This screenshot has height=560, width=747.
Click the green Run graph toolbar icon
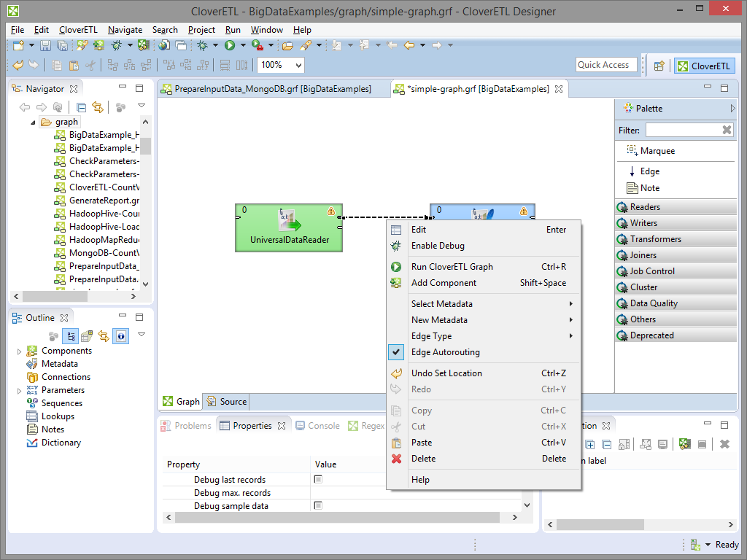[x=230, y=45]
